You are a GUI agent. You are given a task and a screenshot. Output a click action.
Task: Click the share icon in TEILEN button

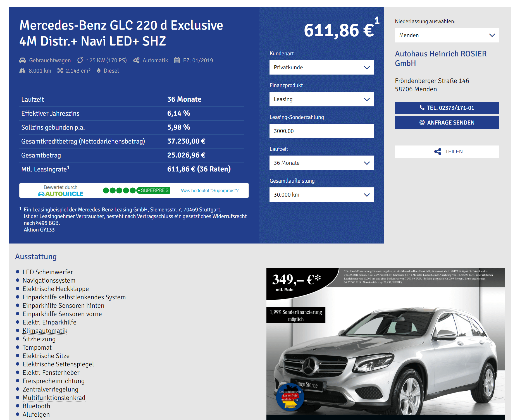click(x=438, y=152)
